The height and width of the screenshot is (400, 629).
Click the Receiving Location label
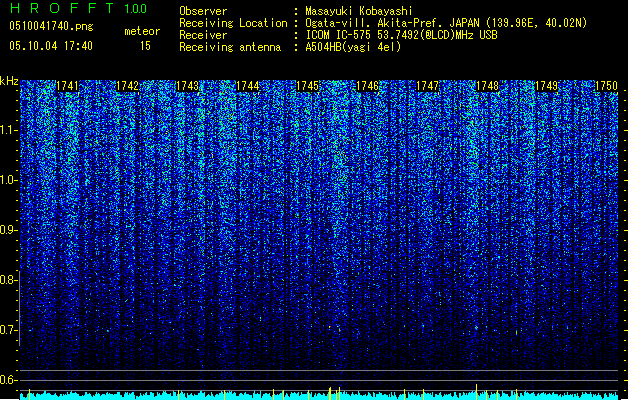233,23
